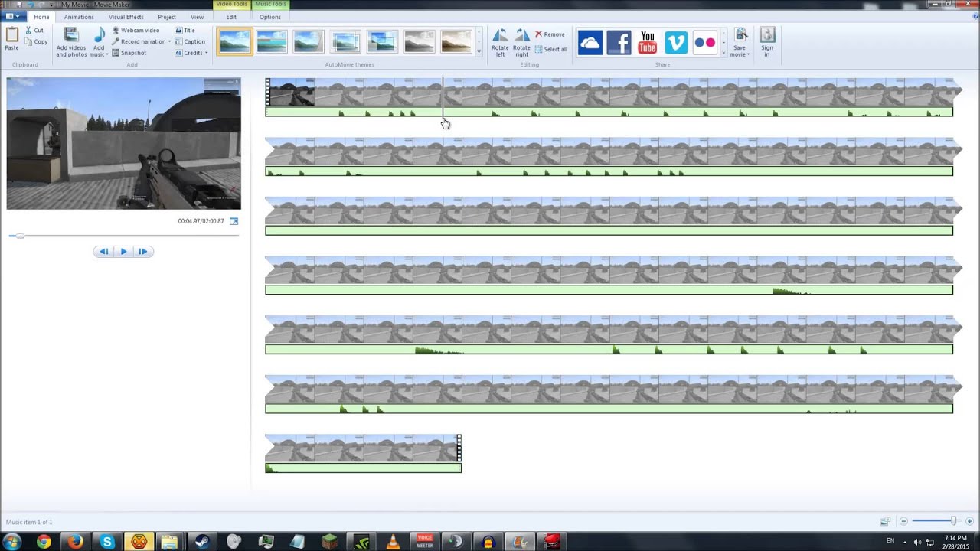Image resolution: width=980 pixels, height=551 pixels.
Task: Change thumbnail size in status bar
Action: pos(885,521)
